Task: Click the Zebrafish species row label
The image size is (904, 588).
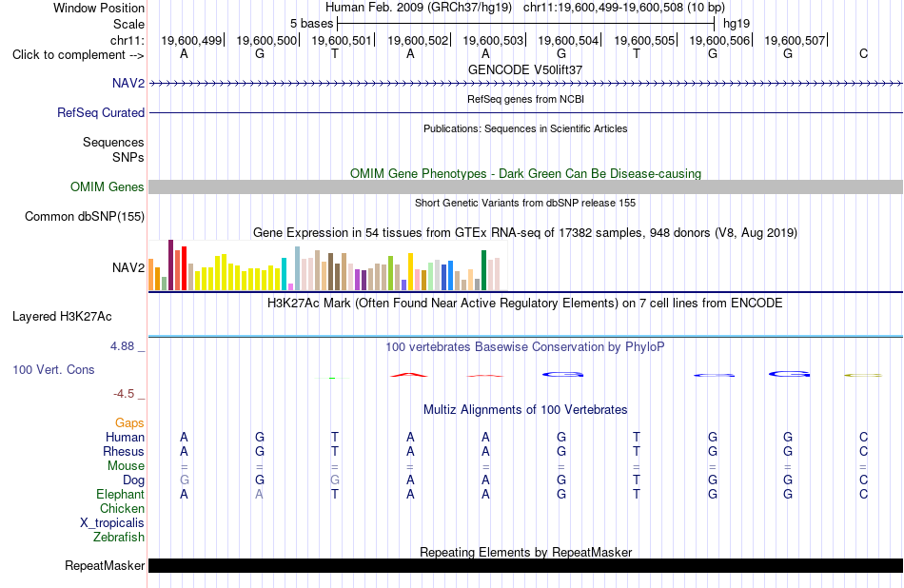Action: click(x=119, y=538)
